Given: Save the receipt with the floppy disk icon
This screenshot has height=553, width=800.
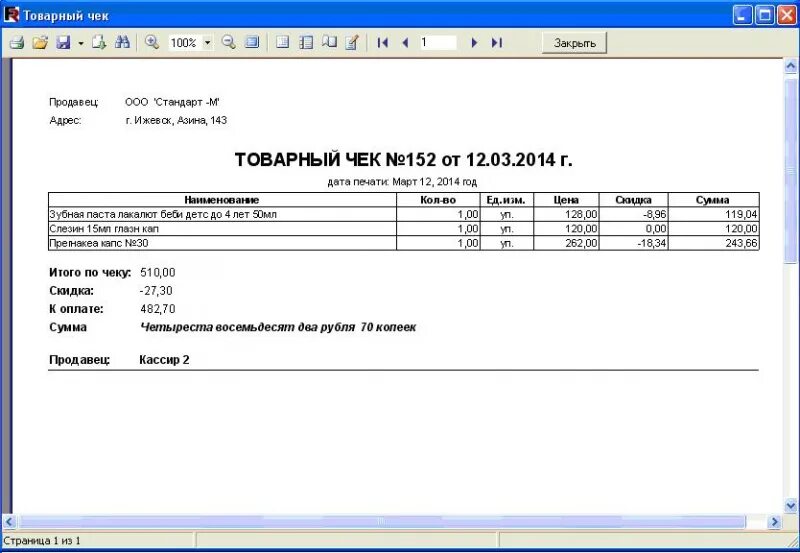Looking at the screenshot, I should pyautogui.click(x=63, y=43).
